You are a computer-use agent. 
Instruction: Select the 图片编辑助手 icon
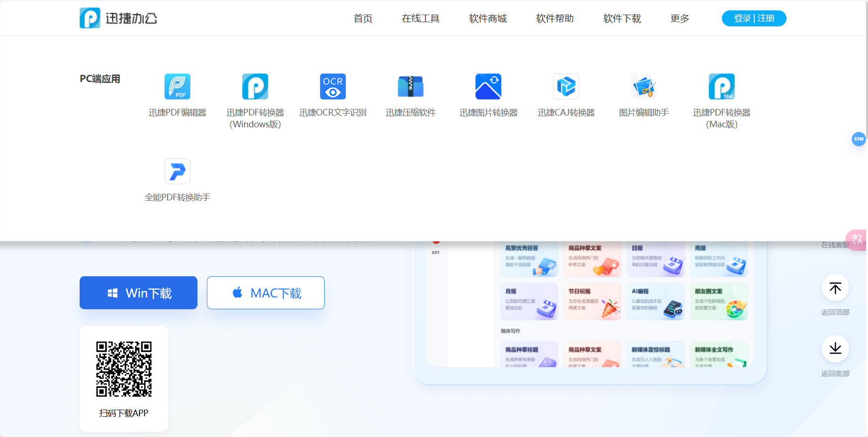point(644,87)
